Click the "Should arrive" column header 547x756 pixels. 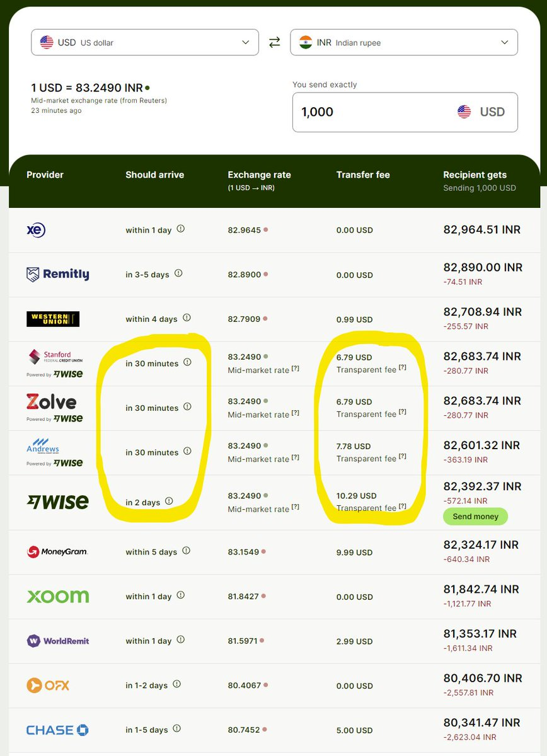tap(155, 175)
